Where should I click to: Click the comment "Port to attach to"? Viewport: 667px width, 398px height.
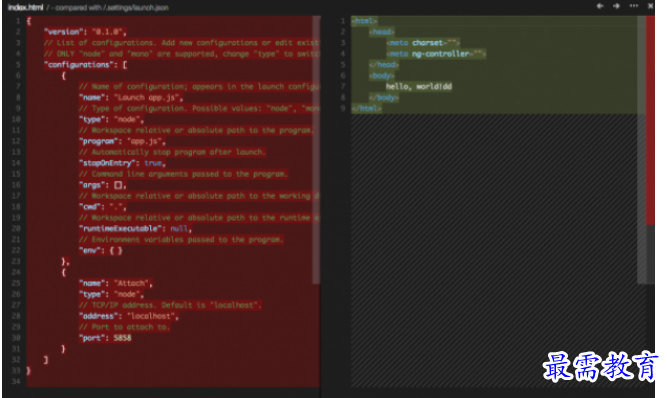click(125, 327)
